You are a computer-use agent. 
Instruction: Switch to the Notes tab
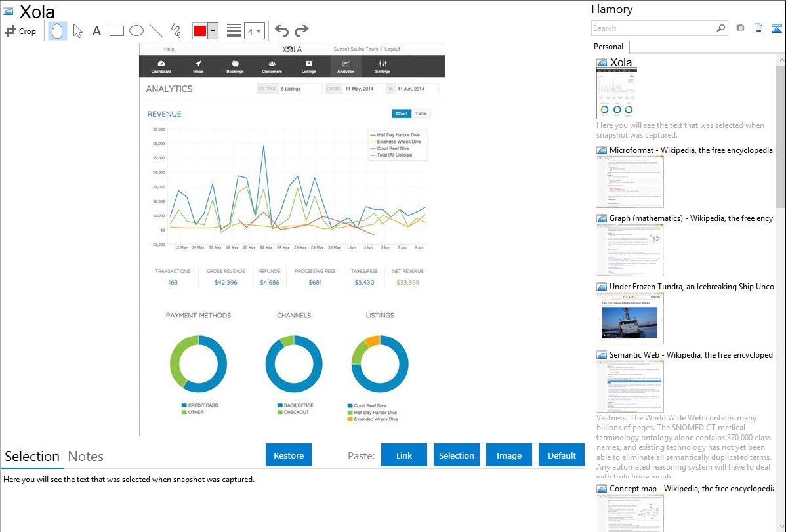point(86,457)
